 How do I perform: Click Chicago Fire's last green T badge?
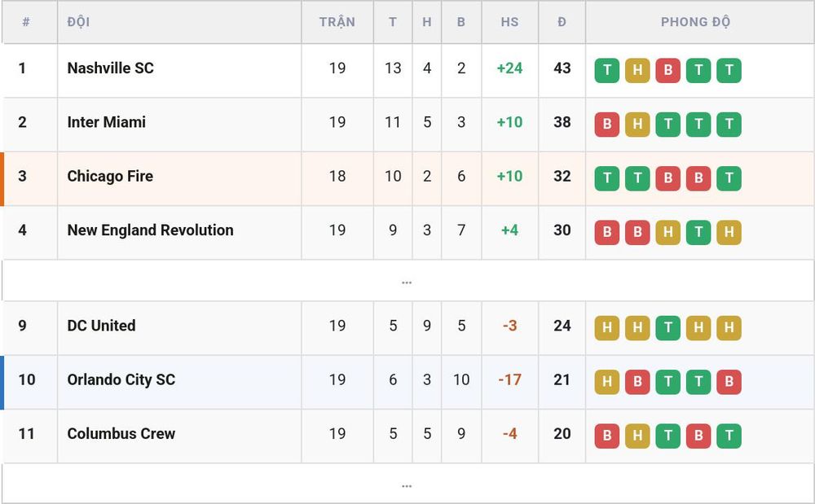tap(729, 178)
